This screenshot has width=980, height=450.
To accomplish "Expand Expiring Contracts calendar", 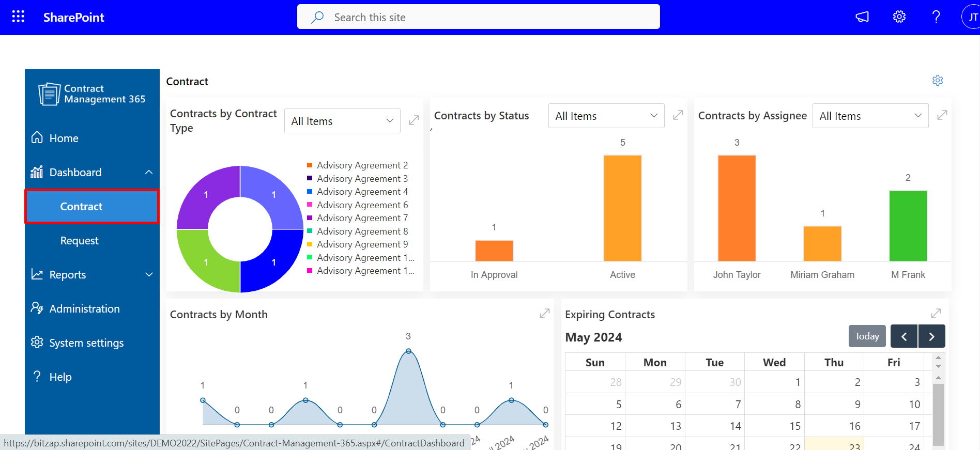I will [936, 314].
